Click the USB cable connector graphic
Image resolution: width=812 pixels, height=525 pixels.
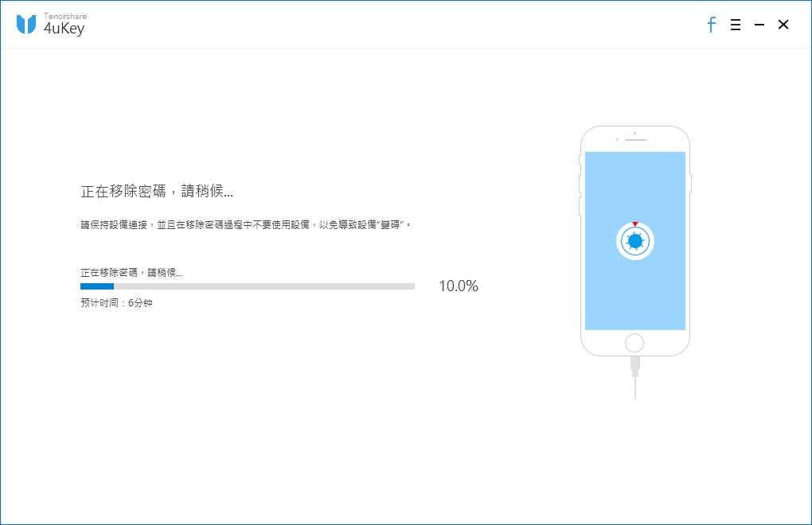point(635,366)
